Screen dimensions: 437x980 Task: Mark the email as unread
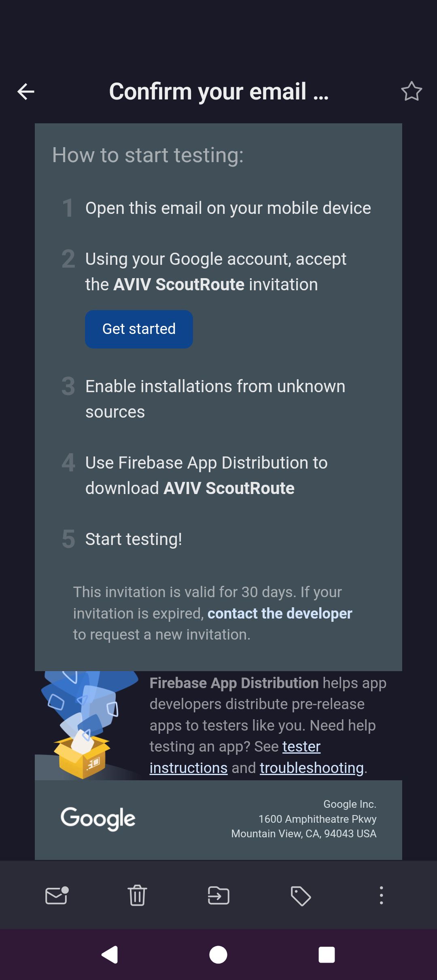(56, 896)
